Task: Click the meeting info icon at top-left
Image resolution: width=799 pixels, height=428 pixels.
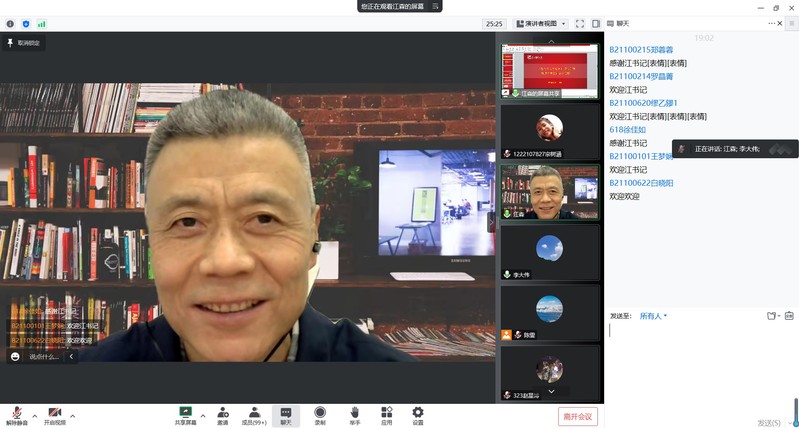Action: (10, 23)
